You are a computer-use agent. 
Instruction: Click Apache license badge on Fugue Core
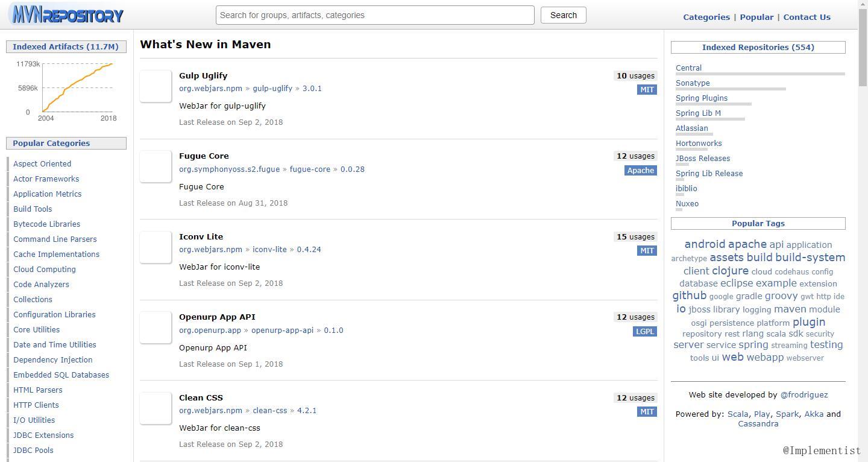pyautogui.click(x=641, y=170)
